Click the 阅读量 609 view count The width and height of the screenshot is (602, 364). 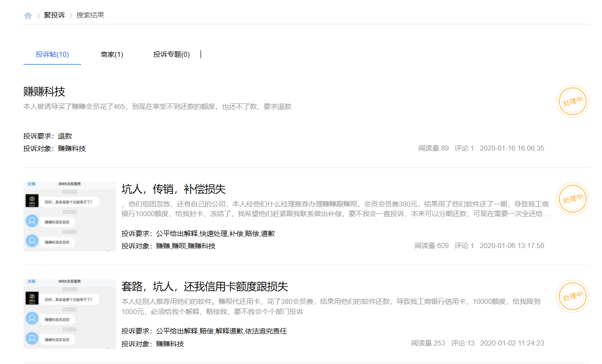tap(431, 246)
